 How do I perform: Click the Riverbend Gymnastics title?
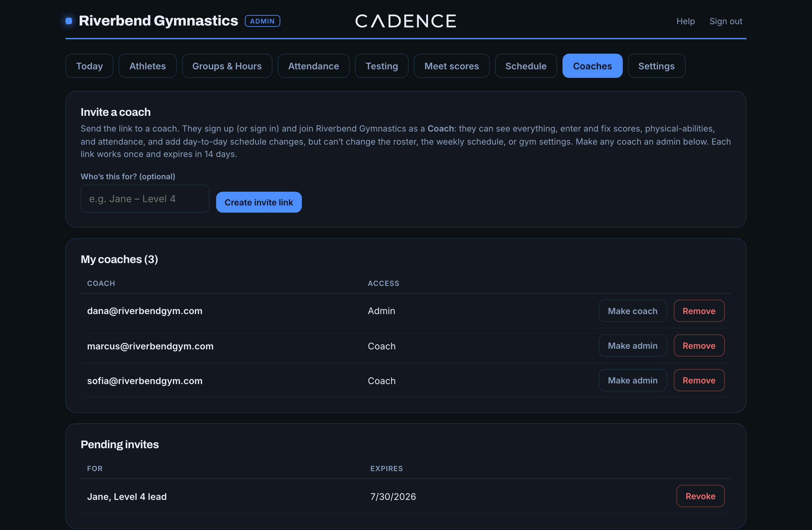[158, 21]
